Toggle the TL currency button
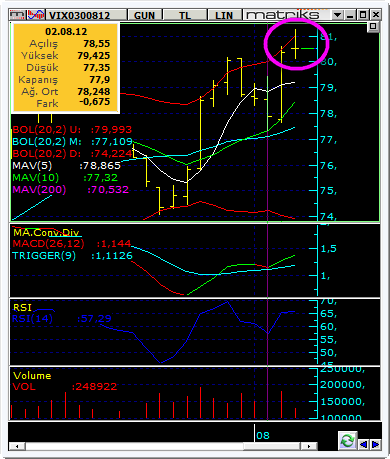 click(184, 15)
